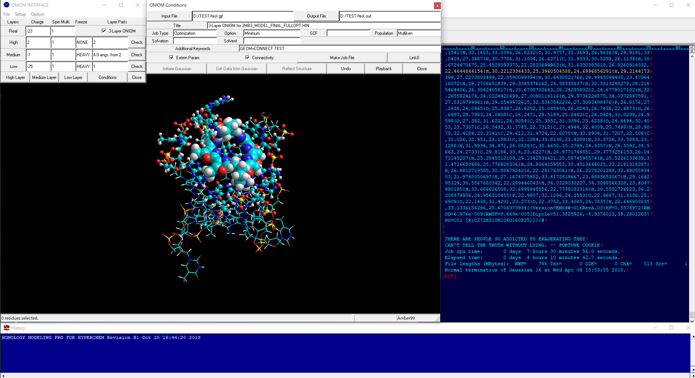Click Check button for High layer
Image resolution: width=695 pixels, height=378 pixels.
[137, 43]
